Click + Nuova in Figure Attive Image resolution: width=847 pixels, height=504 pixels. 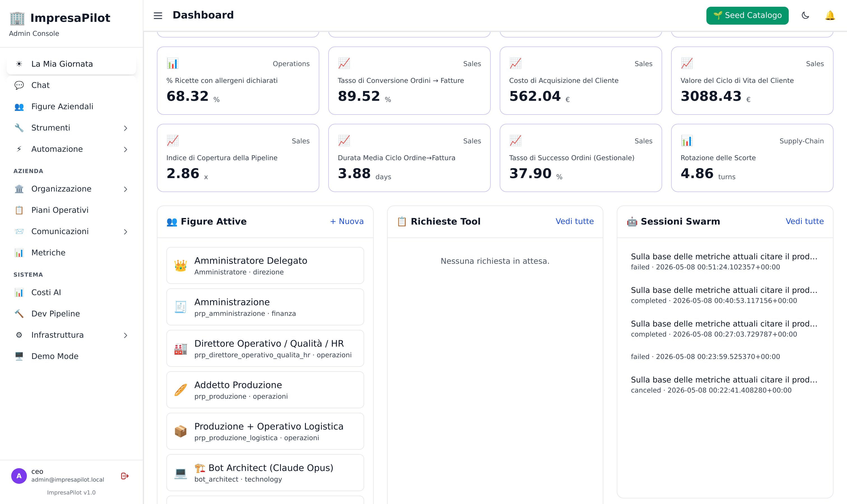point(346,221)
